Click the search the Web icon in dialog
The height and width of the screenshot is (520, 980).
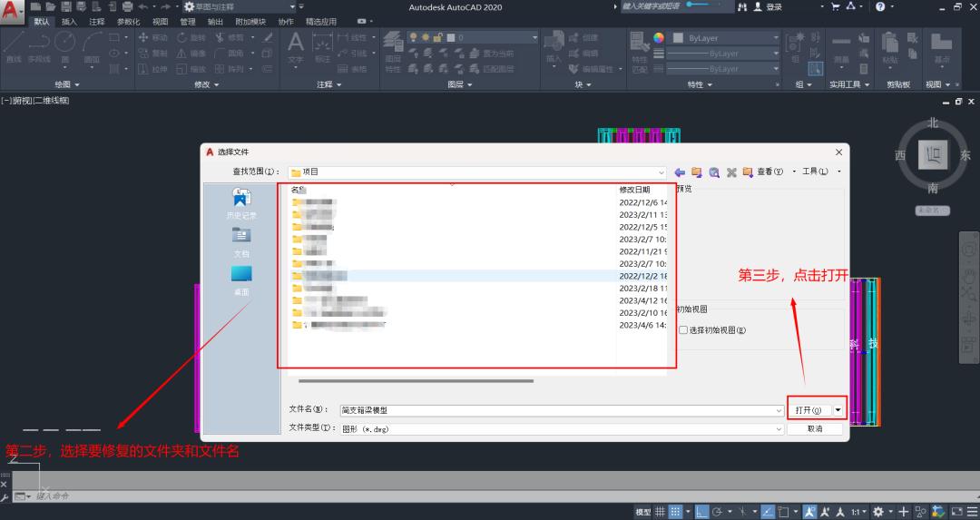[x=714, y=172]
